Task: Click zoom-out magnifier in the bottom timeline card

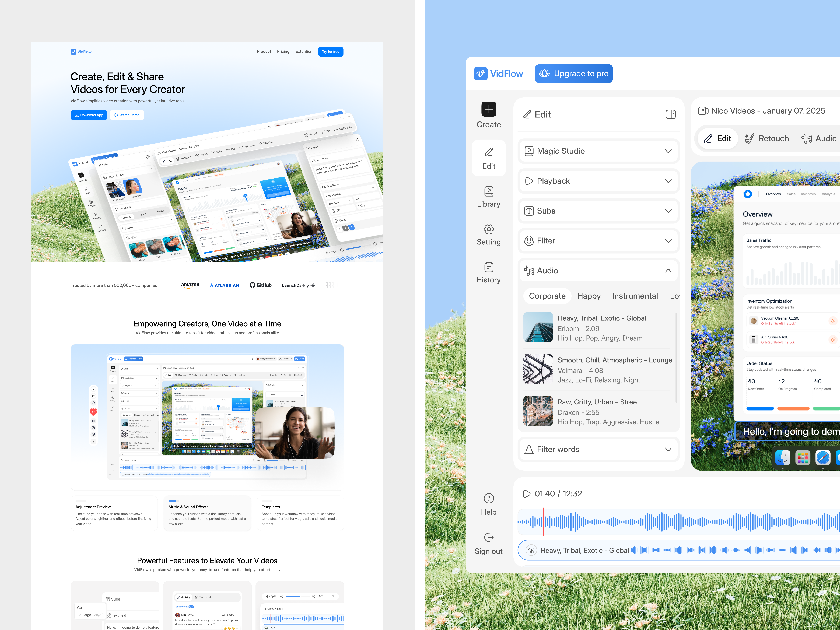Action: click(282, 597)
